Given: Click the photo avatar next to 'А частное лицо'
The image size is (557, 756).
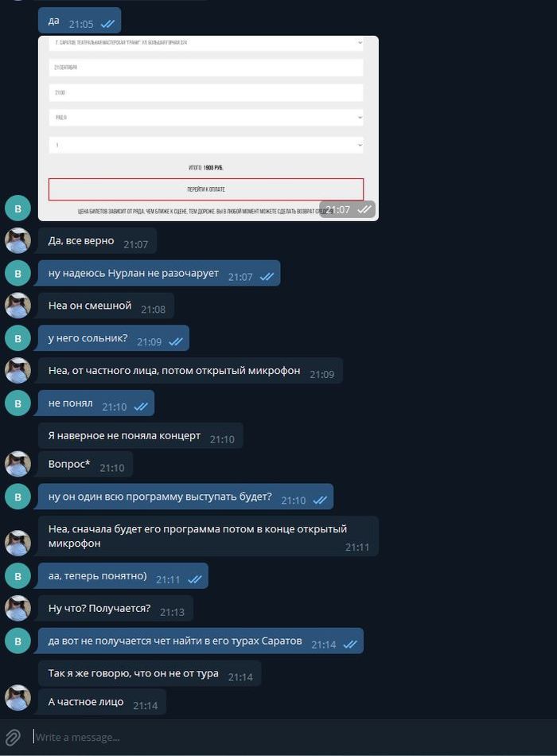Looking at the screenshot, I should click(18, 698).
